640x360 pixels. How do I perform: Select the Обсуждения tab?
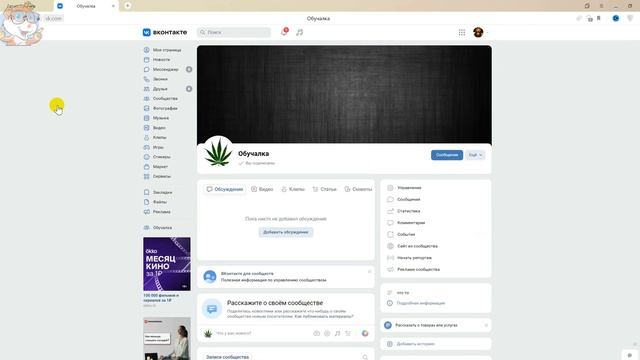point(224,189)
